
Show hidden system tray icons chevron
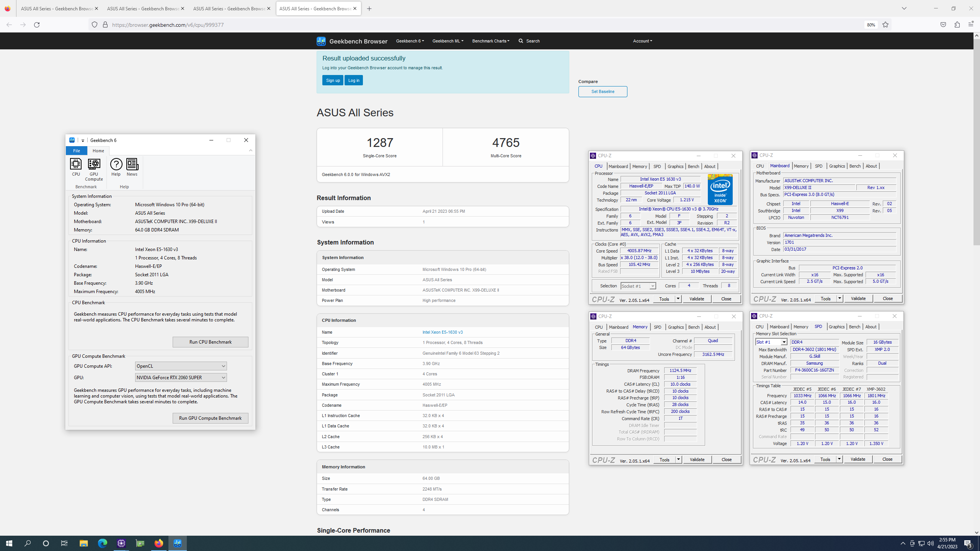903,543
